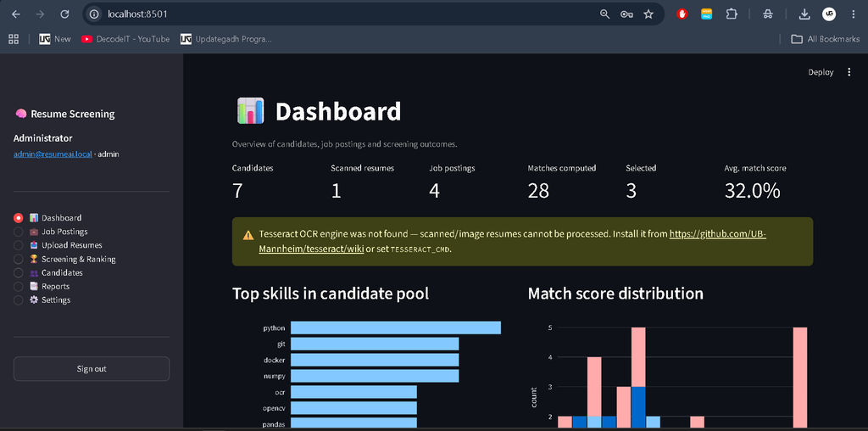Click the inbox icon beside Upload Resumes
The image size is (868, 431).
tap(34, 245)
